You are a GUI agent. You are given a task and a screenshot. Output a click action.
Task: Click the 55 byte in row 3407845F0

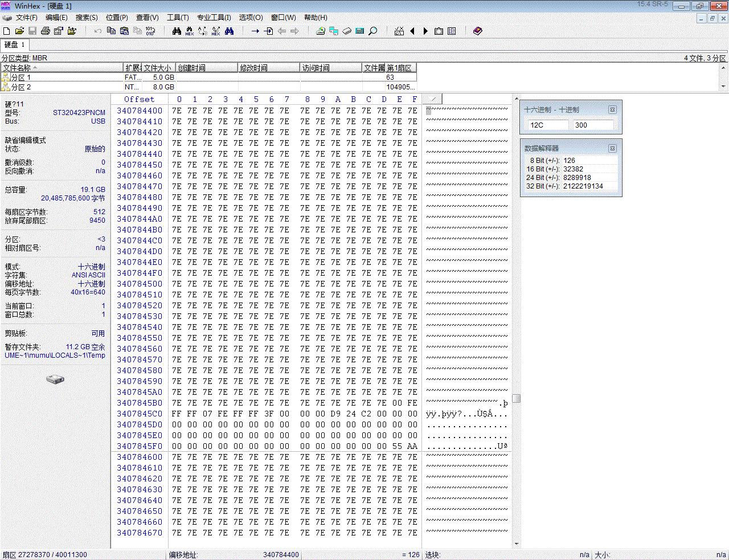point(397,446)
